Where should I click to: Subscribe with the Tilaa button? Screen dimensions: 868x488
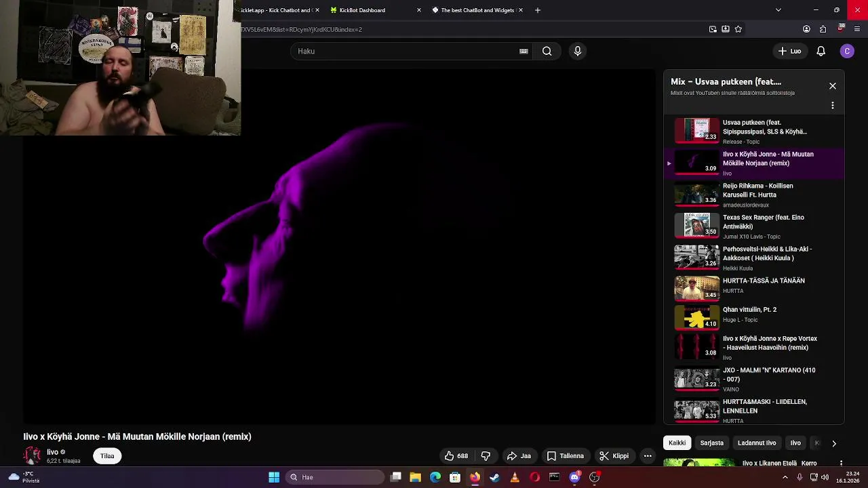tap(107, 456)
